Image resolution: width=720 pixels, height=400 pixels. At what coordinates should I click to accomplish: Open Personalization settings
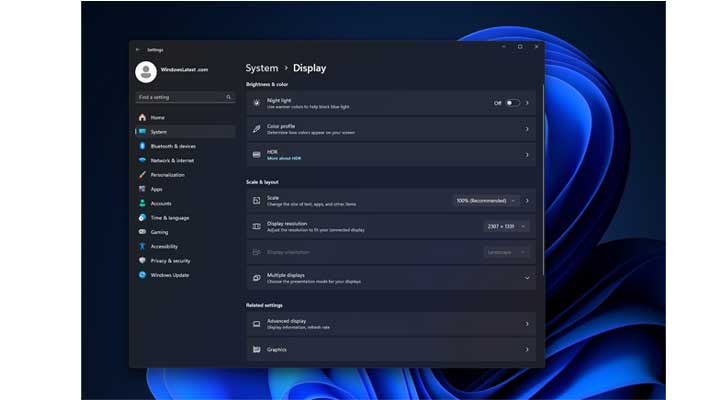pyautogui.click(x=186, y=175)
